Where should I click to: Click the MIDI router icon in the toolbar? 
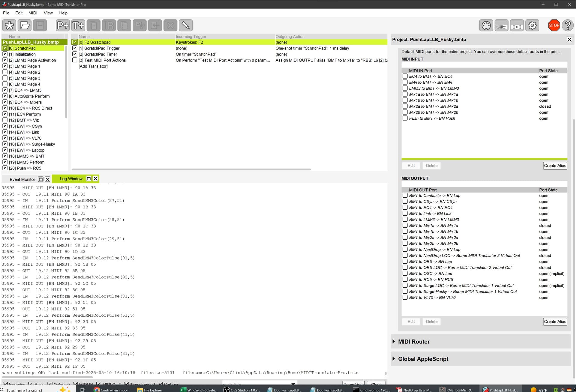point(517,25)
